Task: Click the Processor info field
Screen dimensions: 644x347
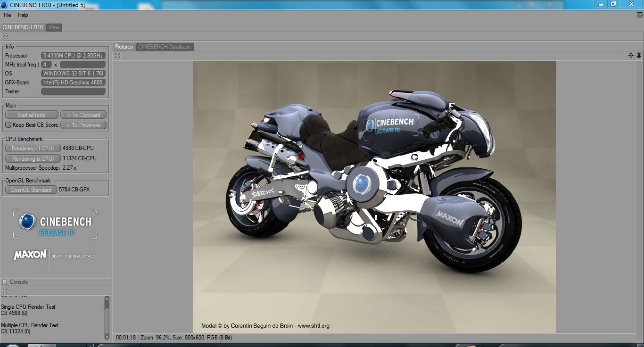Action: [73, 56]
